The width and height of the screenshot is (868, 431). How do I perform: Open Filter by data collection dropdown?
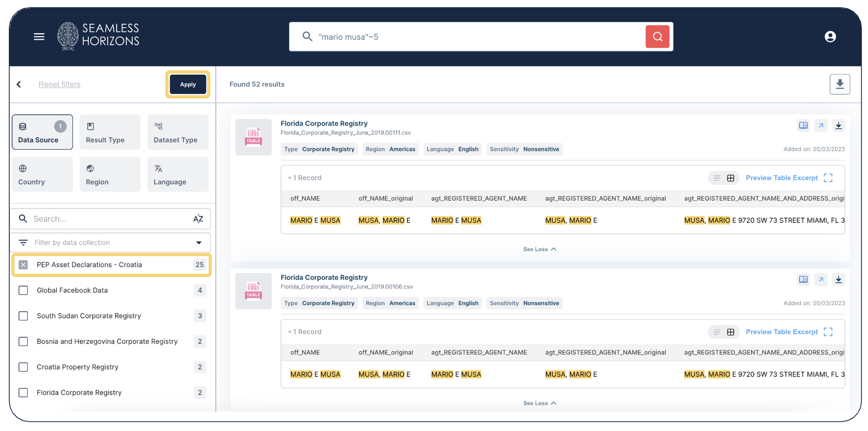tap(110, 242)
